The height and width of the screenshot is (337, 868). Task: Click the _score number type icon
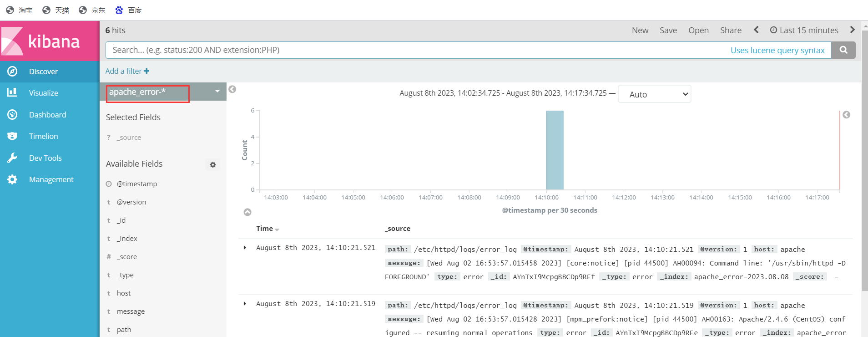pyautogui.click(x=109, y=257)
